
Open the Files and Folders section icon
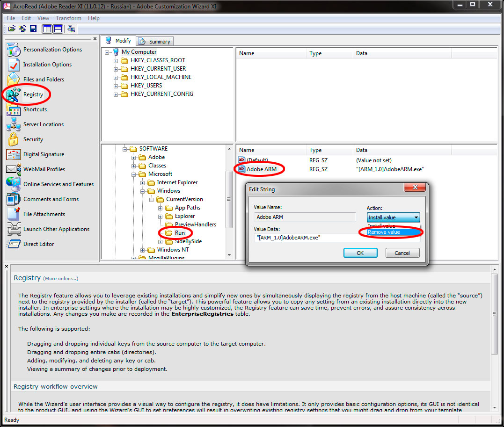(x=14, y=80)
